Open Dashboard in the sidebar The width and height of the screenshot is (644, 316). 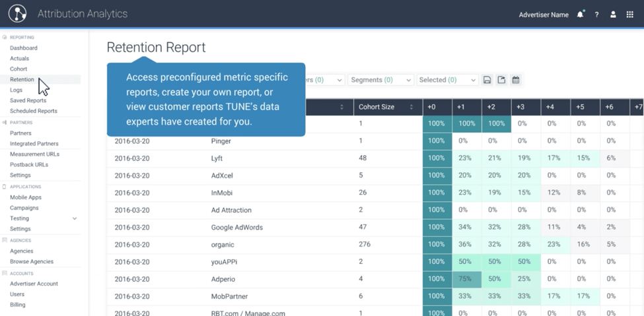coord(24,48)
